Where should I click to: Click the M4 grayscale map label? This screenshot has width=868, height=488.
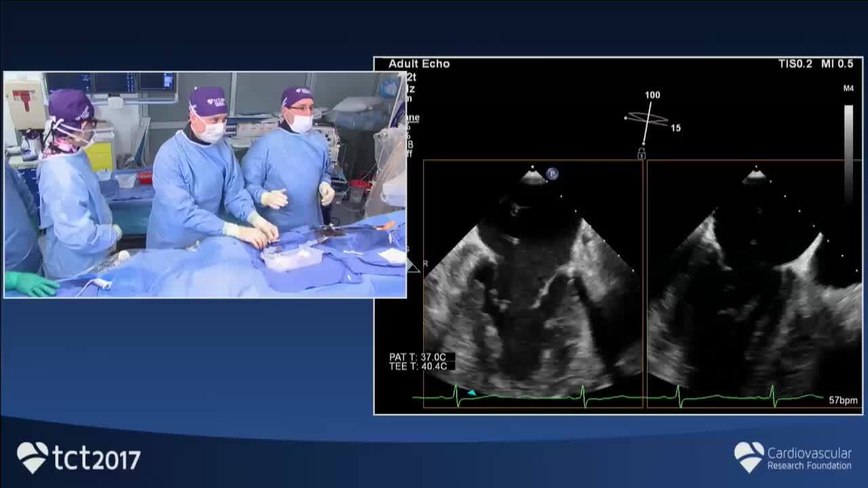coord(848,89)
